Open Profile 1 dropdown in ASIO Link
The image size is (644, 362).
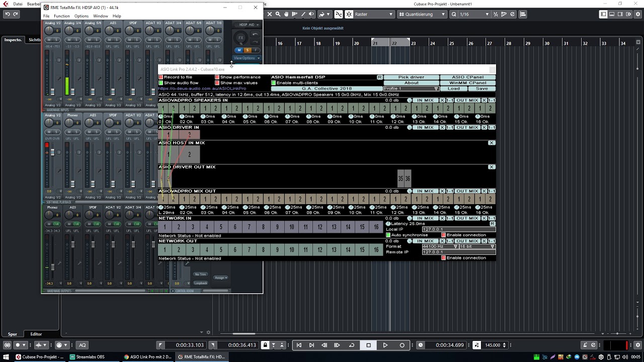pyautogui.click(x=412, y=88)
